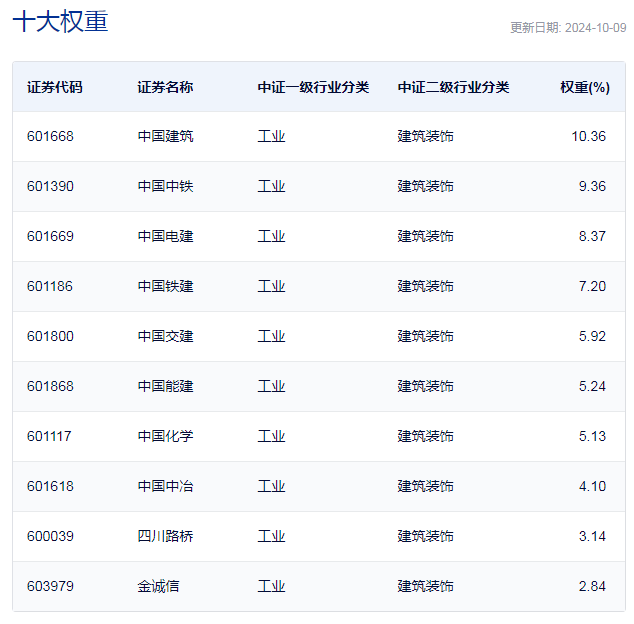
Task: Open the 中国建筑 security name
Action: [x=165, y=136]
